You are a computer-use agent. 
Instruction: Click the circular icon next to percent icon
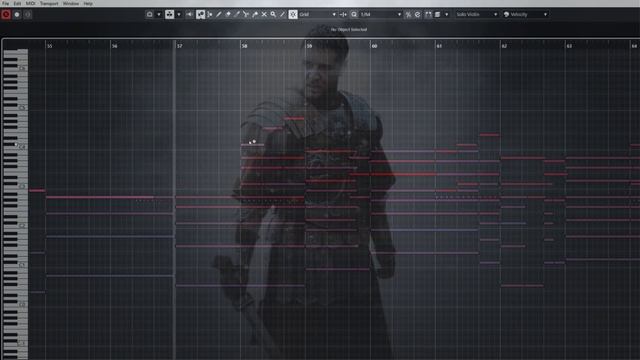418,14
